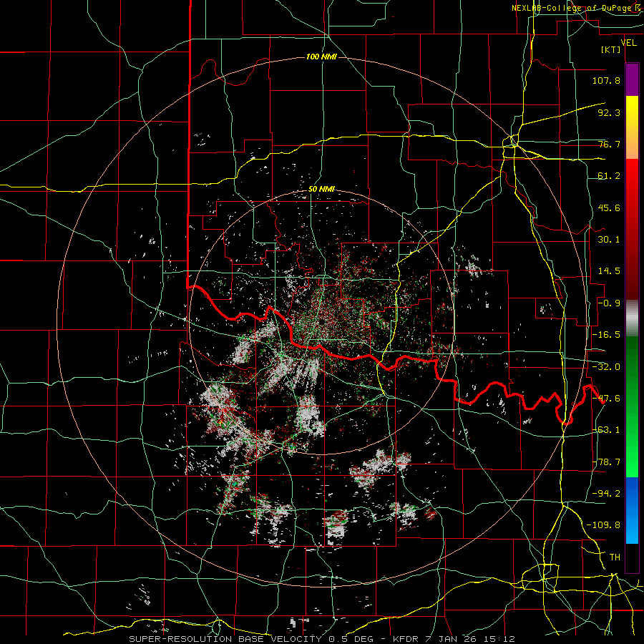
Task: Pick the purple band atop velocity scale
Action: 632,80
